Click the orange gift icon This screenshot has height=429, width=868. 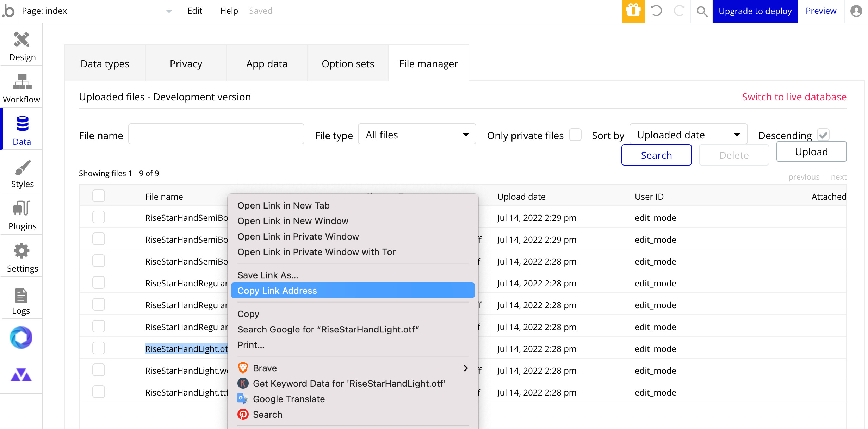pyautogui.click(x=633, y=11)
